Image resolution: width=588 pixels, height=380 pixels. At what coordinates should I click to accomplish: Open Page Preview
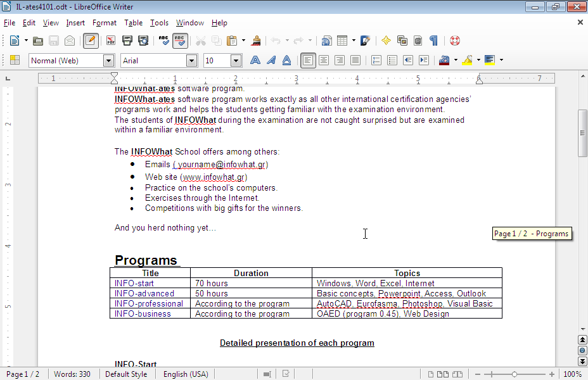click(x=143, y=41)
